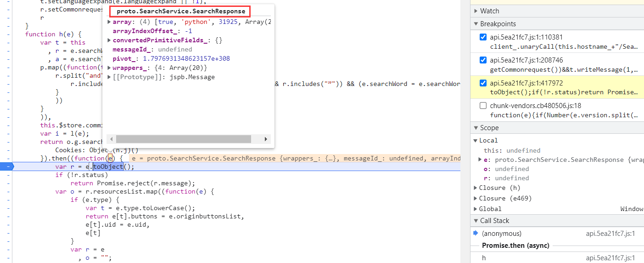The width and height of the screenshot is (644, 263).
Task: Click the 'e[t].uid = e.uid,' code line
Action: [118, 224]
